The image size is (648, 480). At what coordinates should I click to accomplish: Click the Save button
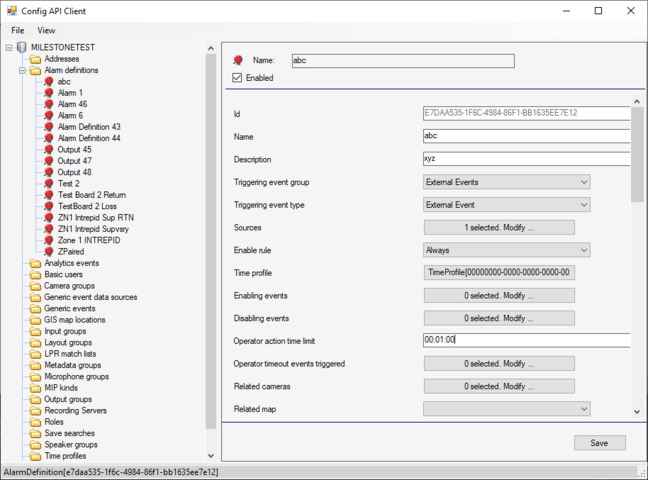click(599, 443)
